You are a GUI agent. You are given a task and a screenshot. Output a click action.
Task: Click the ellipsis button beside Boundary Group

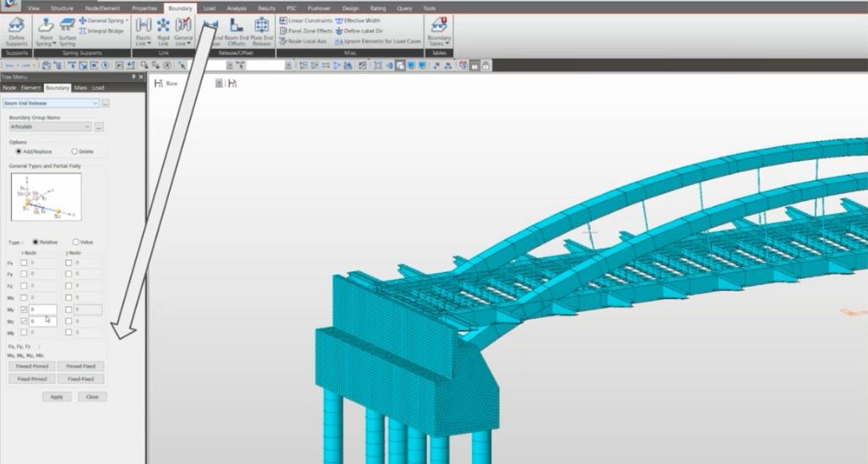click(99, 127)
